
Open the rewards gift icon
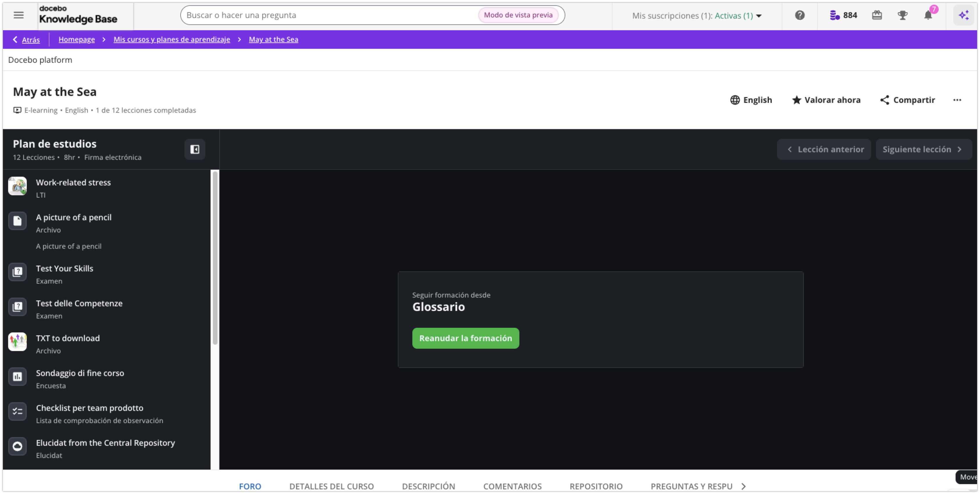[x=877, y=15]
